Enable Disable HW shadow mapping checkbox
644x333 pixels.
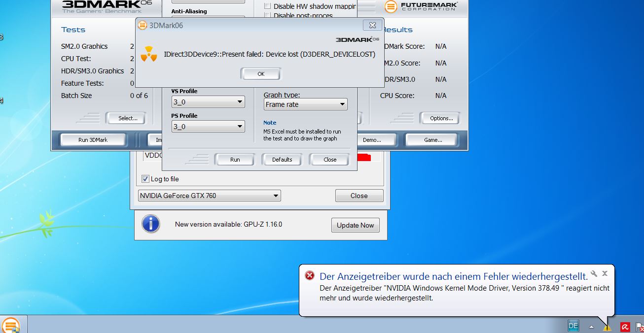pos(268,6)
